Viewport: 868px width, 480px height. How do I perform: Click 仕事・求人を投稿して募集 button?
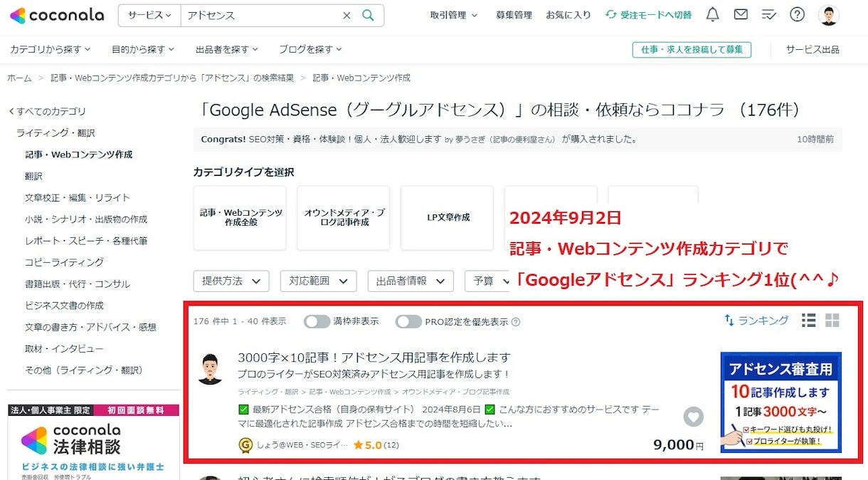692,49
